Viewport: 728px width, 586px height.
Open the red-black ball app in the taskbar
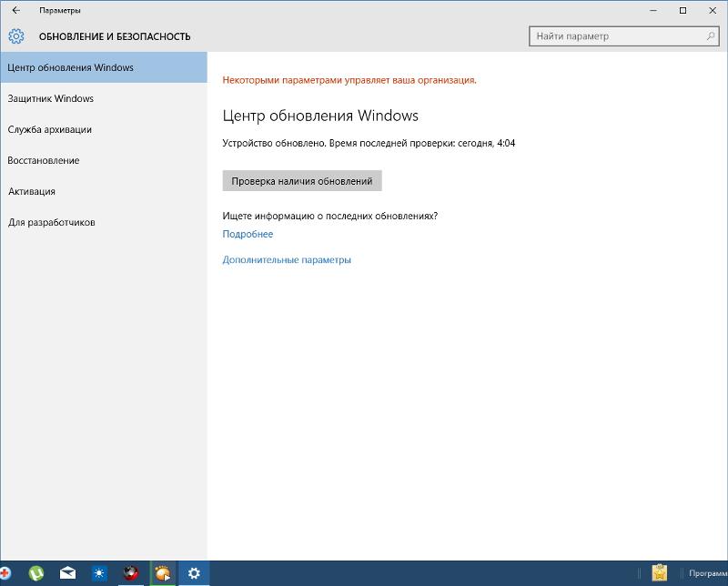tap(131, 573)
